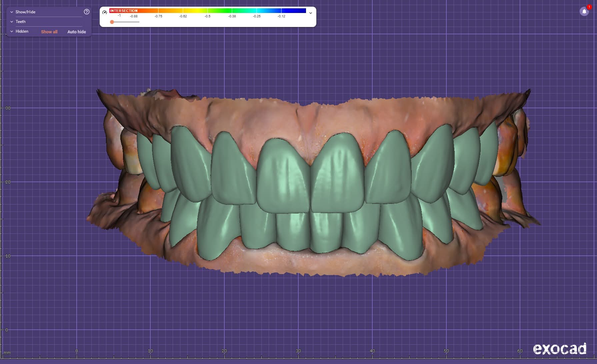The height and width of the screenshot is (364, 597).
Task: Open the notification bell
Action: 584,11
